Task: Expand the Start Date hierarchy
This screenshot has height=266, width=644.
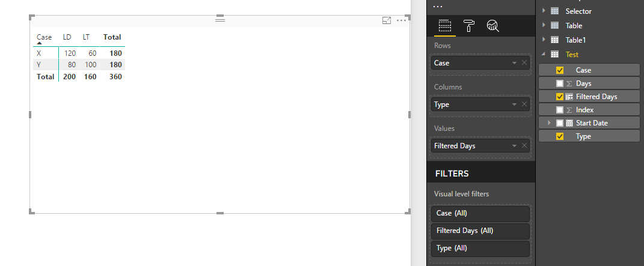Action: click(550, 123)
